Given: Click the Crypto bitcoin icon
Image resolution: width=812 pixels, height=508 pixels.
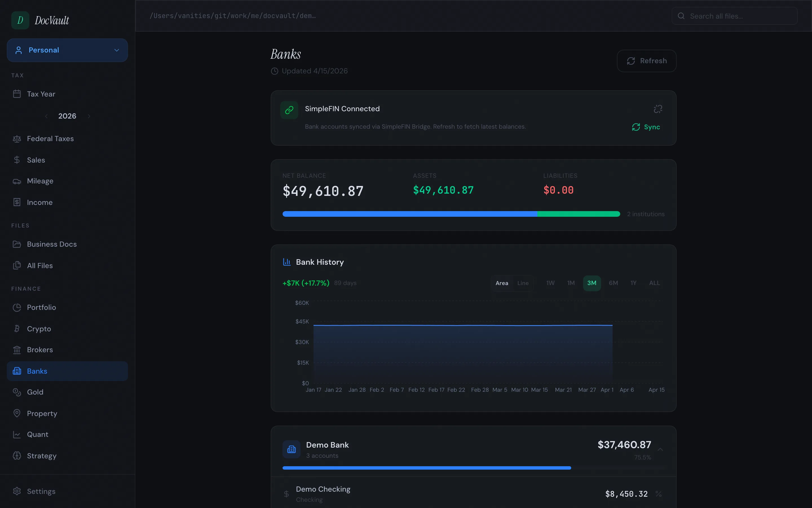Looking at the screenshot, I should pyautogui.click(x=17, y=329).
